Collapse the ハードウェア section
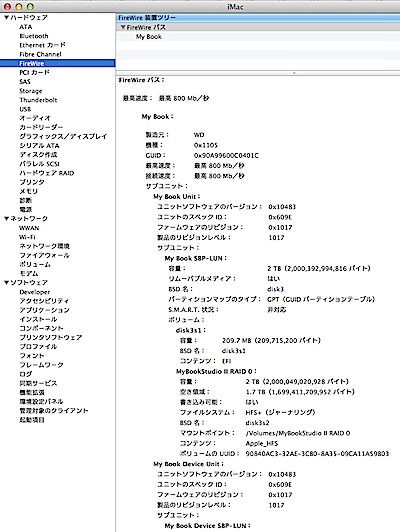The height and width of the screenshot is (532, 400). 6,17
